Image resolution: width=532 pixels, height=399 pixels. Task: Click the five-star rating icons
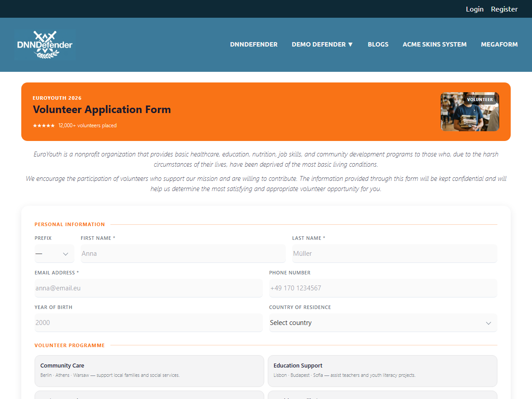coord(44,125)
